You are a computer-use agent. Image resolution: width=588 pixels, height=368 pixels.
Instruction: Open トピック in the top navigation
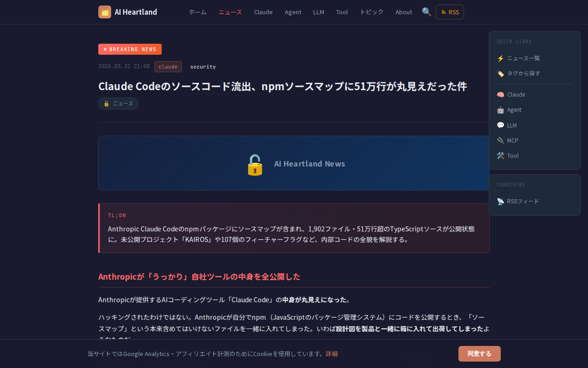point(372,12)
